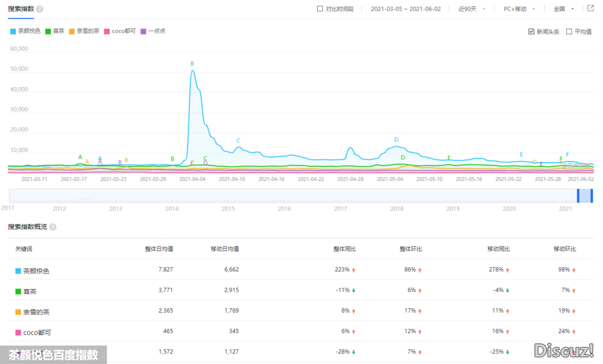The image size is (603, 364).
Task: Click the up arrow beside 16%
Action: coord(508,331)
